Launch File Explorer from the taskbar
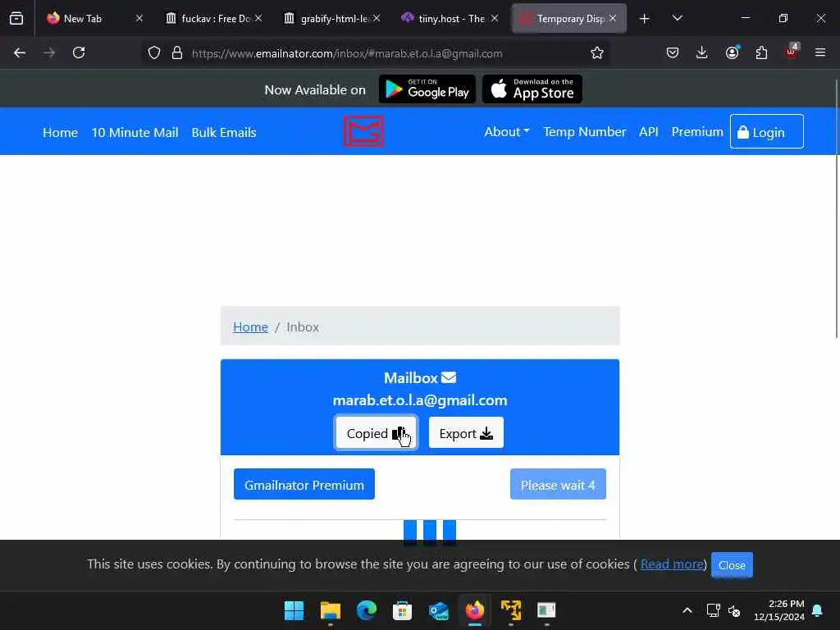840x630 pixels. click(x=330, y=610)
